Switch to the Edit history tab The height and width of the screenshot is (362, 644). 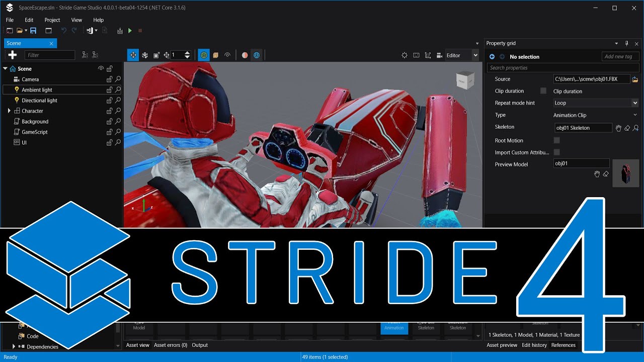pos(534,345)
